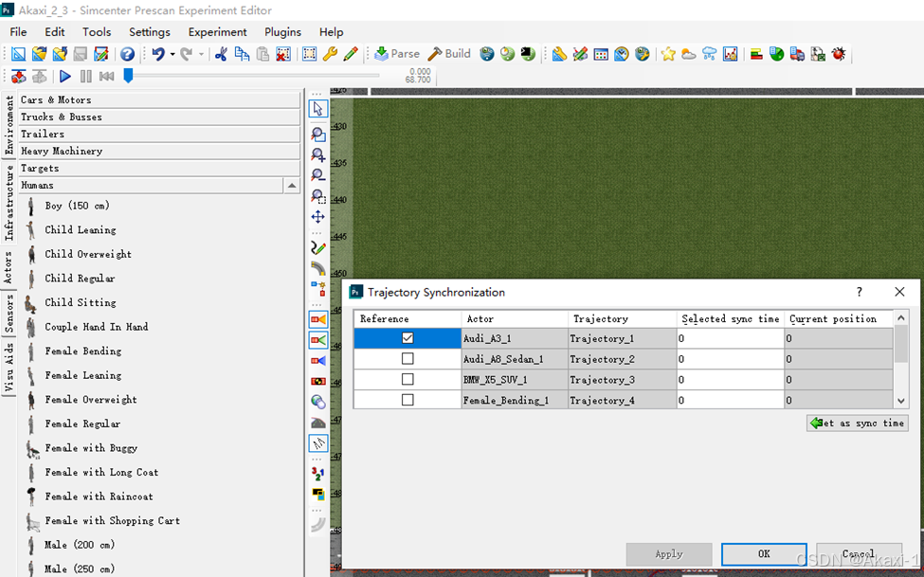Open the Edit menu

tap(55, 32)
